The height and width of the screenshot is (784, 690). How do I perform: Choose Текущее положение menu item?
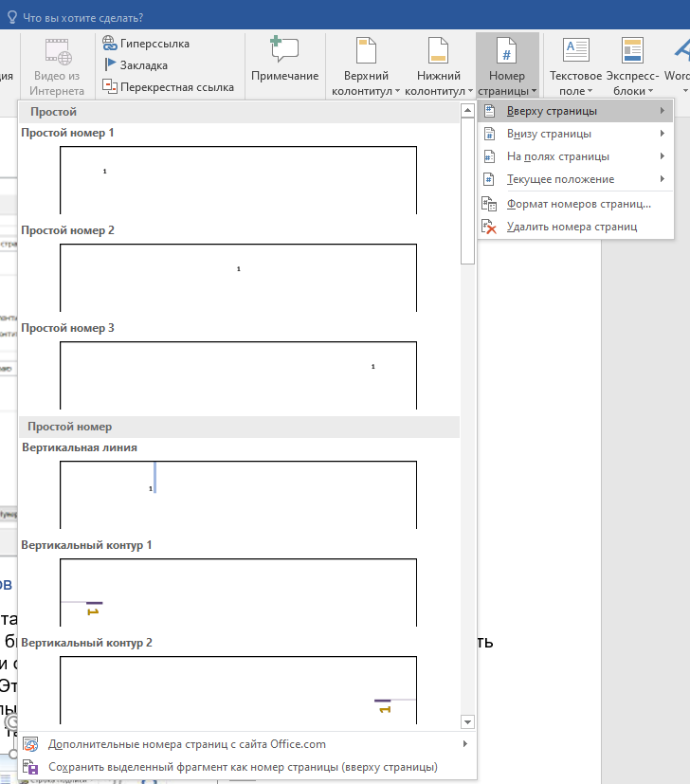pos(575,179)
